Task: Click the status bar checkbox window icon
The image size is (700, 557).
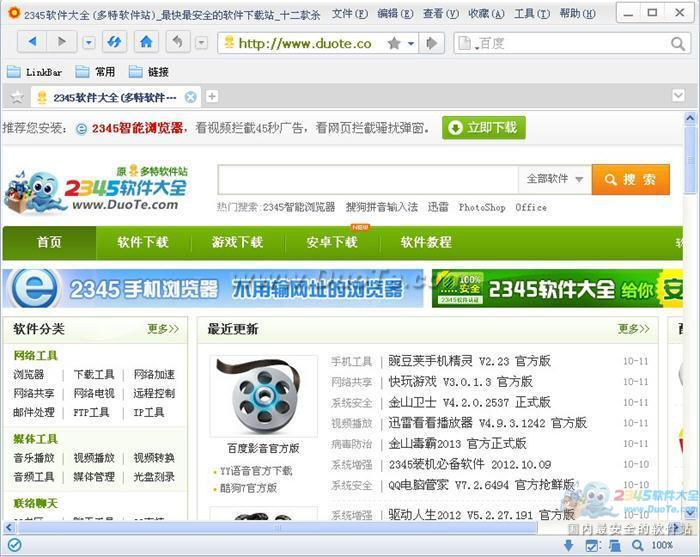Action: [592, 545]
